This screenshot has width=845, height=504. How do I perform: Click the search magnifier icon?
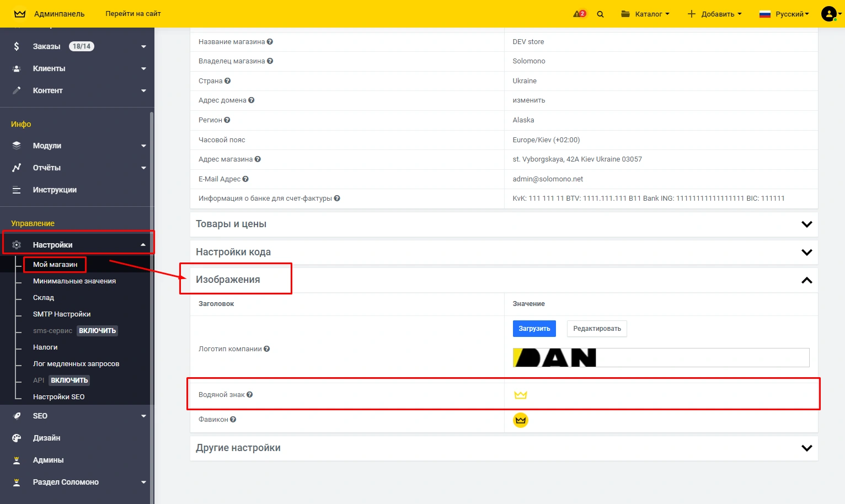pos(600,14)
